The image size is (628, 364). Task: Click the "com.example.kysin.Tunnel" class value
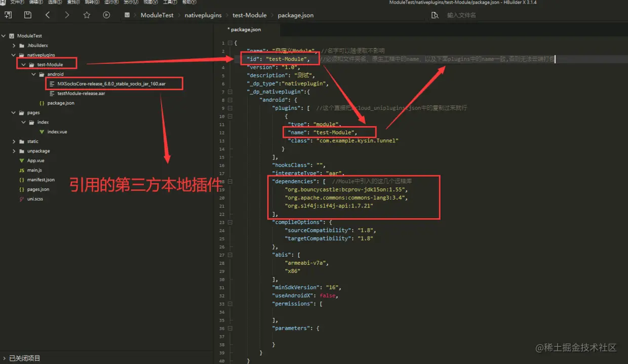coord(358,141)
